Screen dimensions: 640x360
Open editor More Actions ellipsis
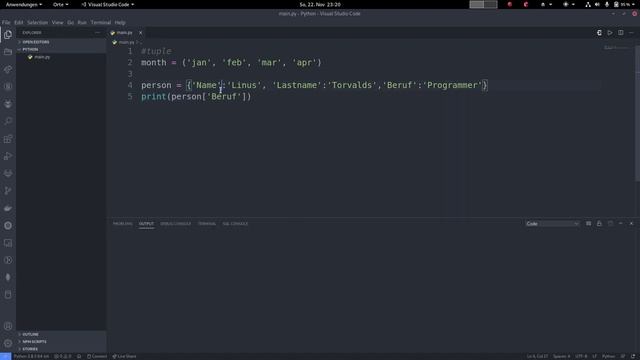pyautogui.click(x=631, y=33)
